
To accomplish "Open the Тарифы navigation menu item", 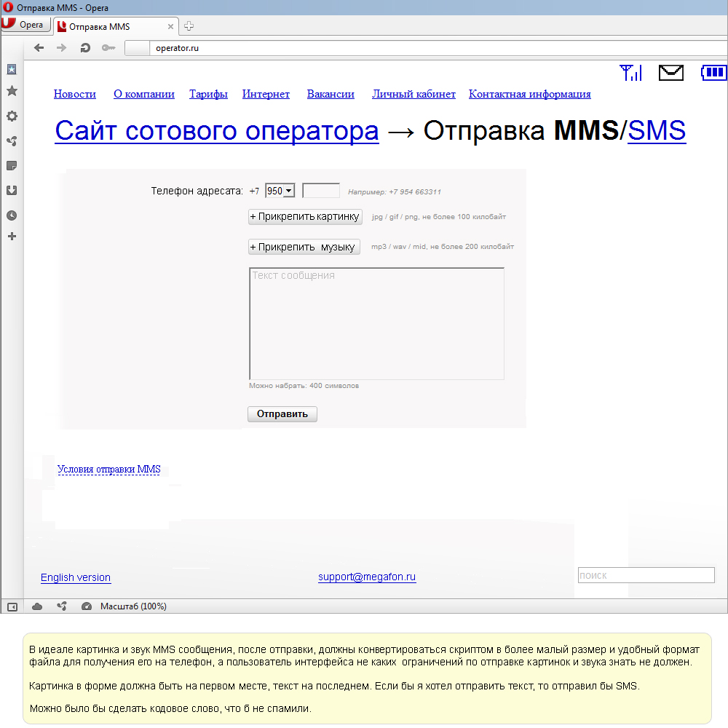I will [x=208, y=94].
